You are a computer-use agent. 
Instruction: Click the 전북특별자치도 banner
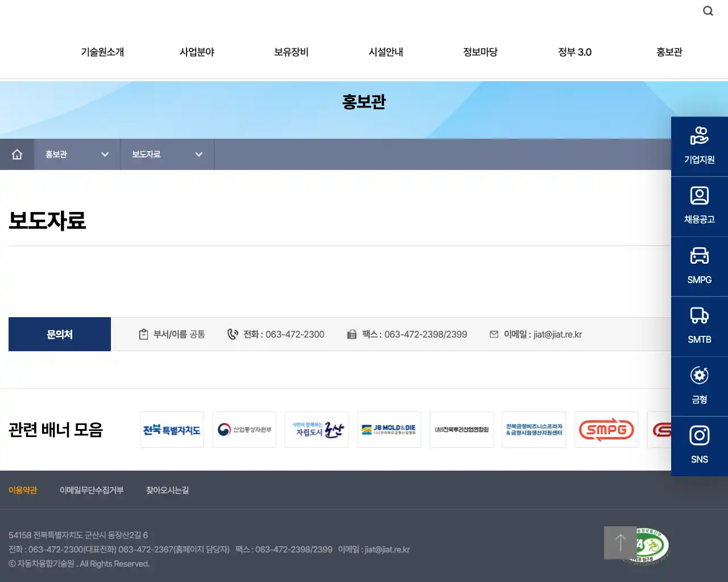click(172, 430)
